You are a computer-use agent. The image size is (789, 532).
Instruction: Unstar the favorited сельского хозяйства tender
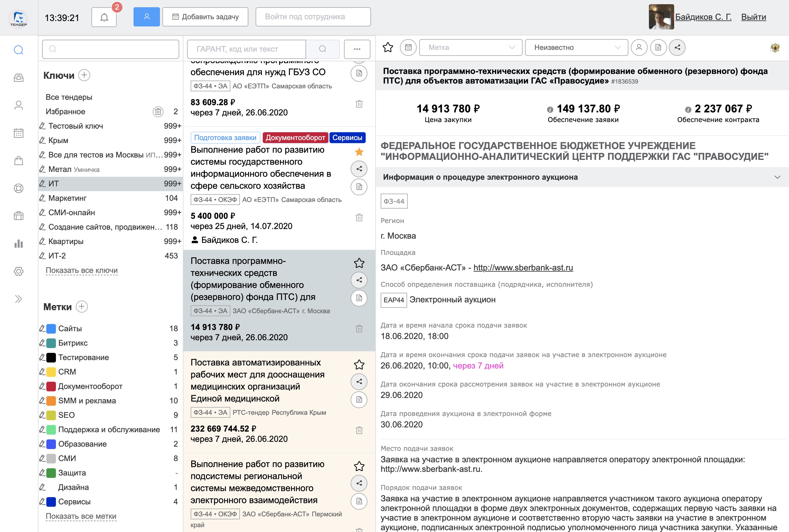pyautogui.click(x=359, y=152)
